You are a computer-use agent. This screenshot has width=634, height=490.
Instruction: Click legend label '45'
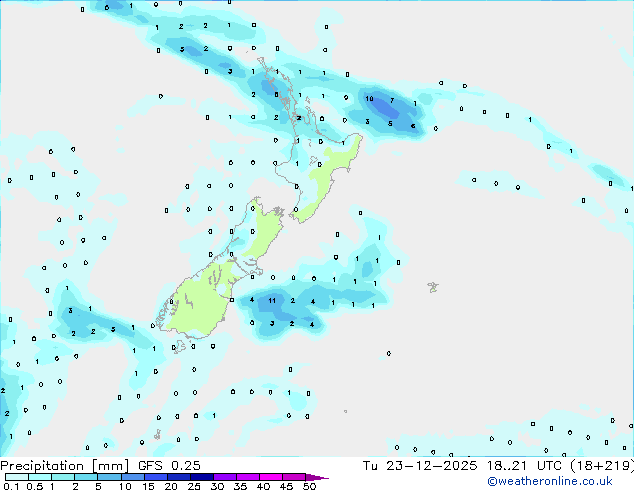286,486
